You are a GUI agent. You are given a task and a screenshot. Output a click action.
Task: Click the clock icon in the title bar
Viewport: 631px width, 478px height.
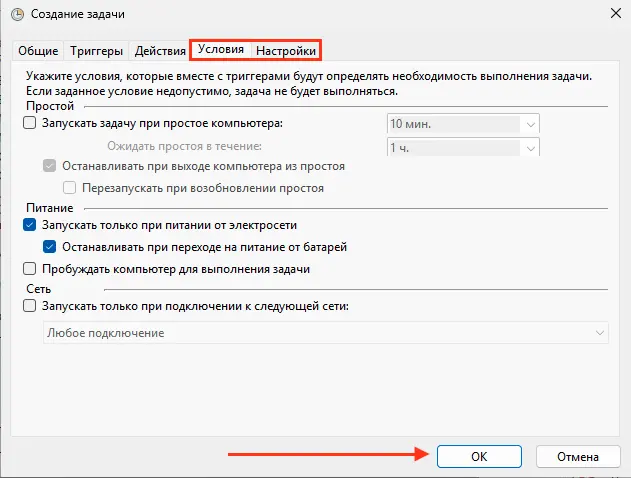tap(17, 15)
